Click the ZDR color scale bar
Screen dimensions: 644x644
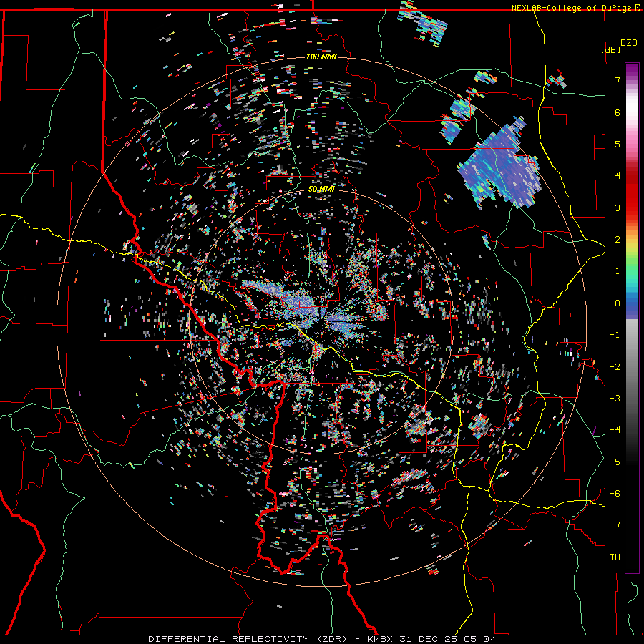click(x=632, y=318)
